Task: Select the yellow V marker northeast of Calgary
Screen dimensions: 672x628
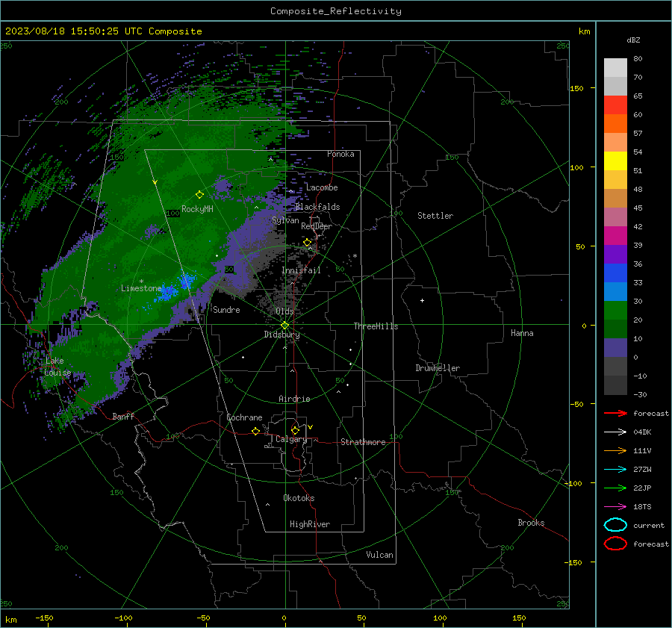Action: [311, 427]
